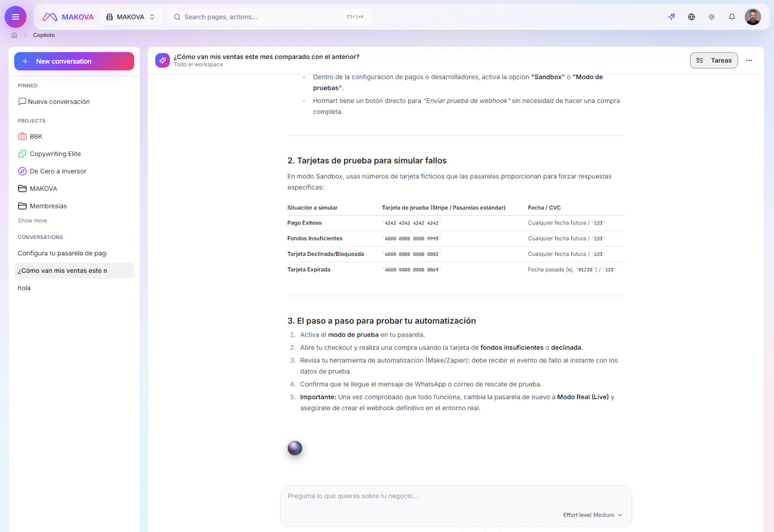Screen dimensions: 774x532
Task: Click the 4000 0000 0000 9995 card number
Action: coord(412,239)
